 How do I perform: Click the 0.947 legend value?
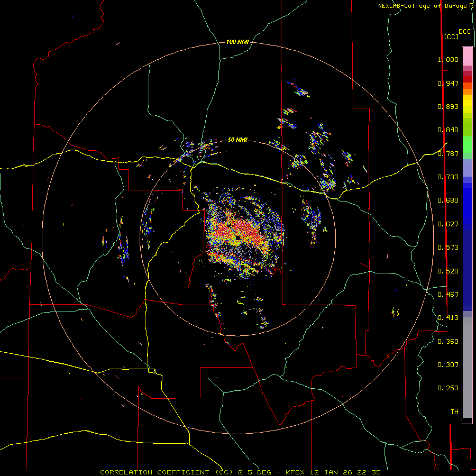pos(448,83)
